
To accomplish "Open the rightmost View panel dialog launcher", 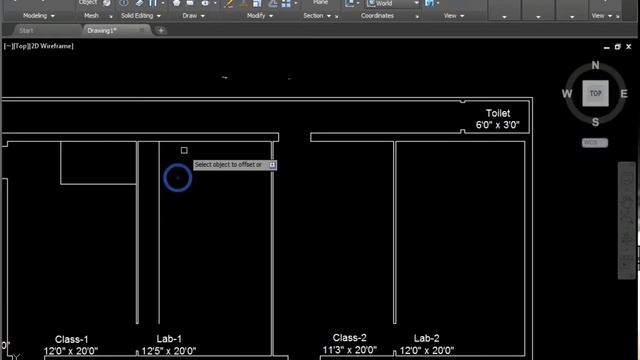I will pos(618,16).
